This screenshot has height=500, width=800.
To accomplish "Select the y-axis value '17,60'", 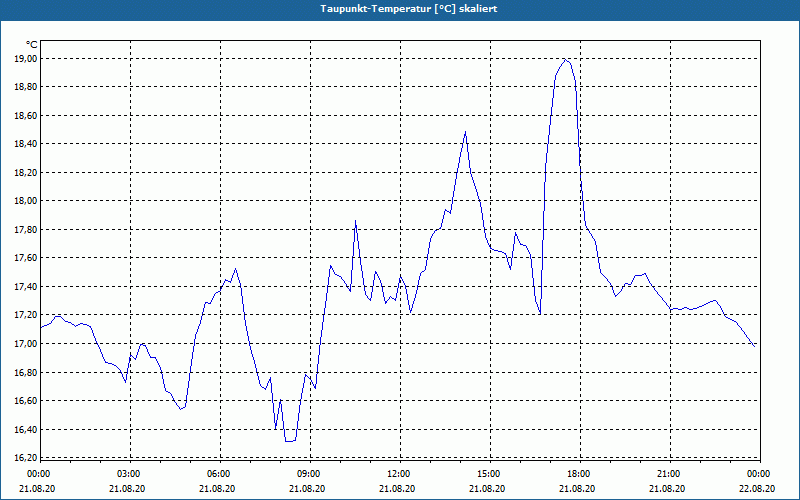I will [25, 258].
